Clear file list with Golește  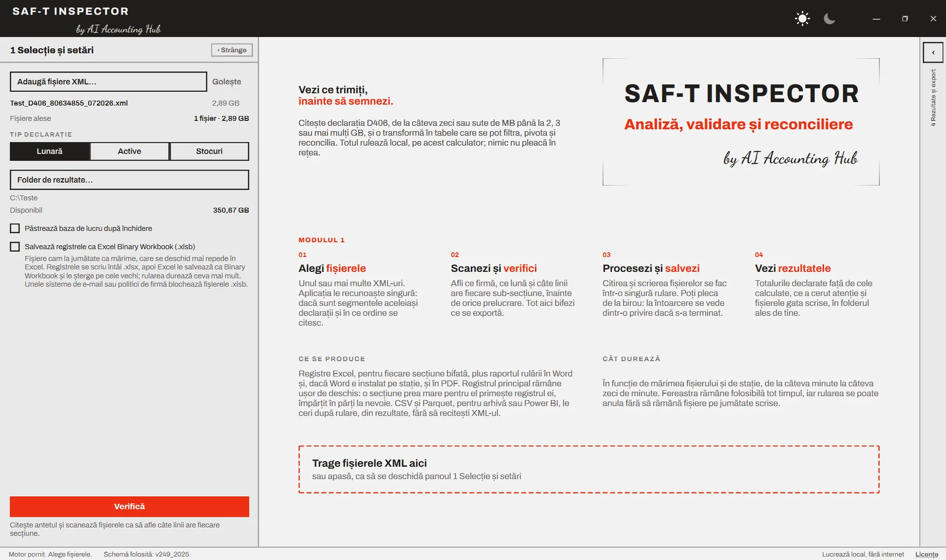(226, 82)
